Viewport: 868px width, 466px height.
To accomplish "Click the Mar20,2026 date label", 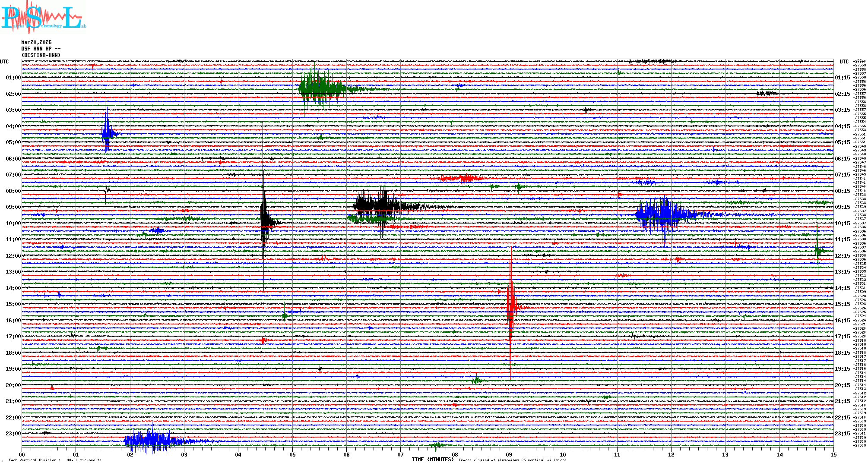I will [x=36, y=42].
